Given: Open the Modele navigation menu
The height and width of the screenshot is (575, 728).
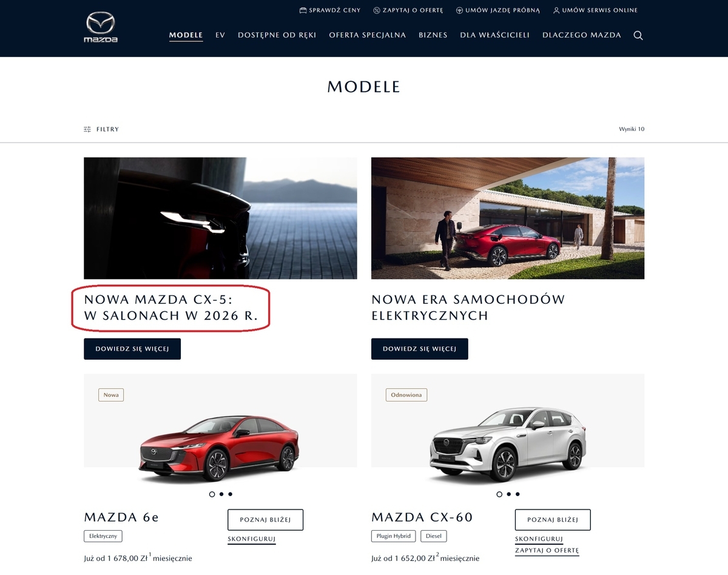Looking at the screenshot, I should [x=186, y=35].
